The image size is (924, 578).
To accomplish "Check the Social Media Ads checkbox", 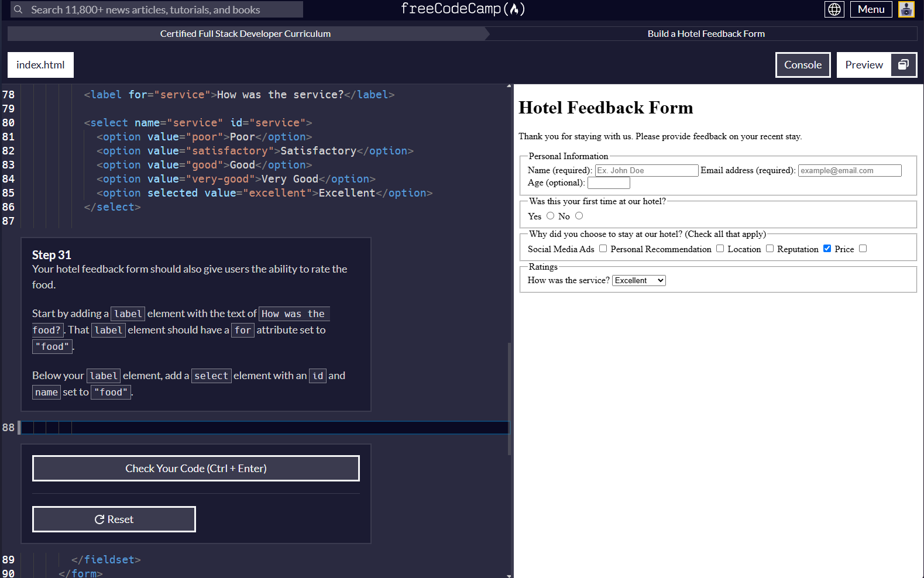I will [603, 249].
